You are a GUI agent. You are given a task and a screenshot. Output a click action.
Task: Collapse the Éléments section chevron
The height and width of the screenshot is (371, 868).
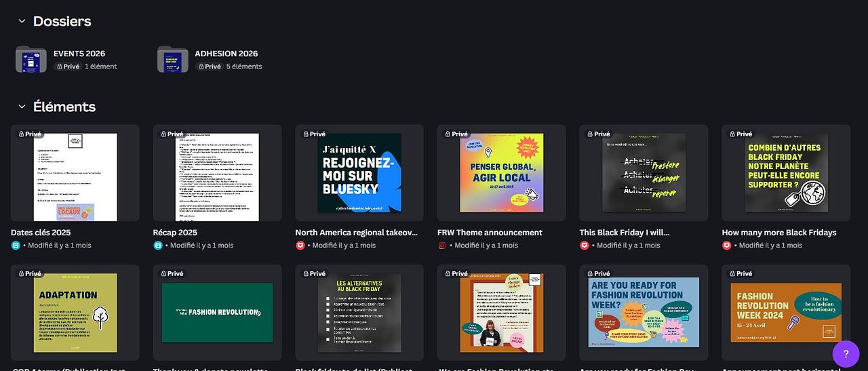pyautogui.click(x=22, y=106)
